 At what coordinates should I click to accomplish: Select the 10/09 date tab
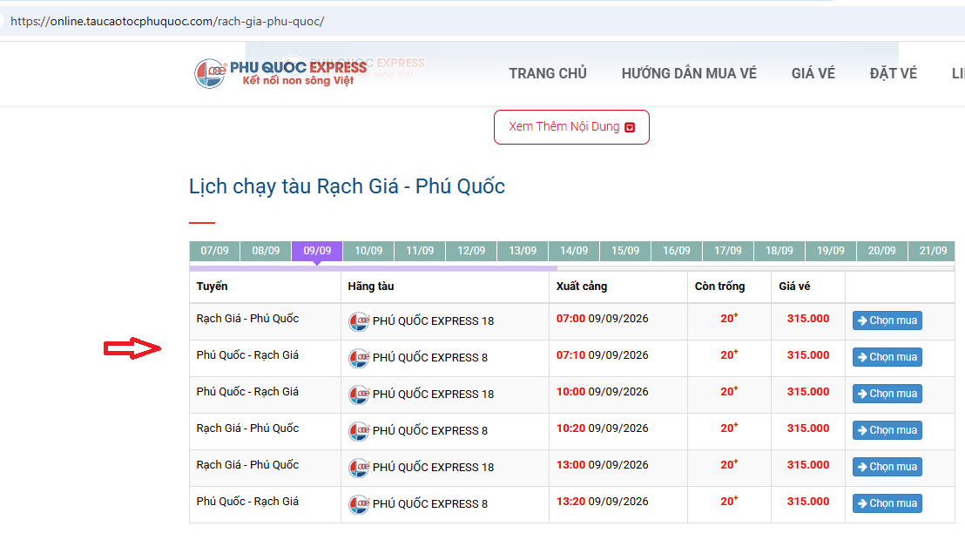point(368,251)
